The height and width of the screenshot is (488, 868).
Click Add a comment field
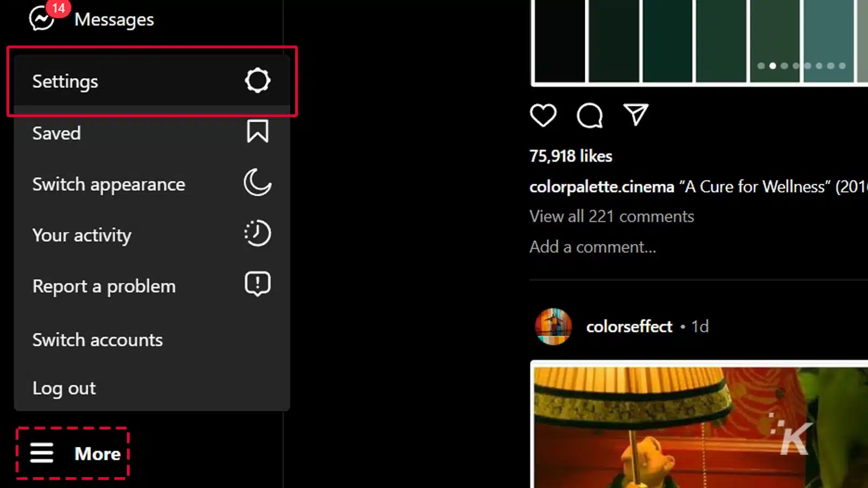pos(593,247)
